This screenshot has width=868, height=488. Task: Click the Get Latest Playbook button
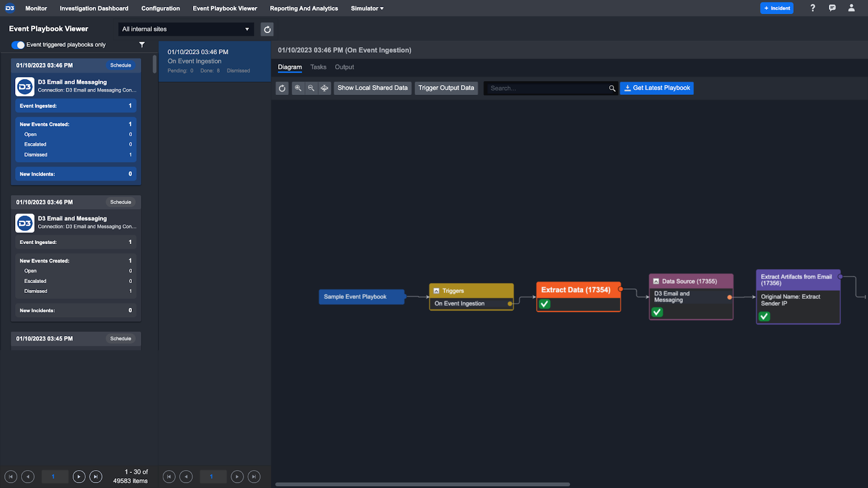[656, 88]
